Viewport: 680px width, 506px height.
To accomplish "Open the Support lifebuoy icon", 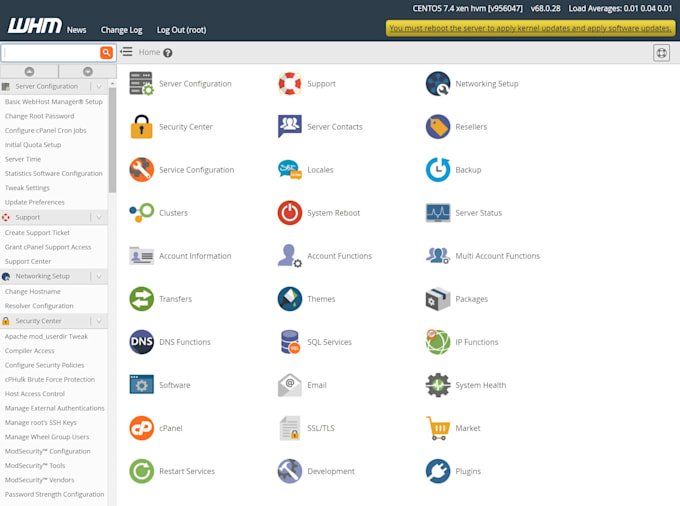I will [x=290, y=84].
